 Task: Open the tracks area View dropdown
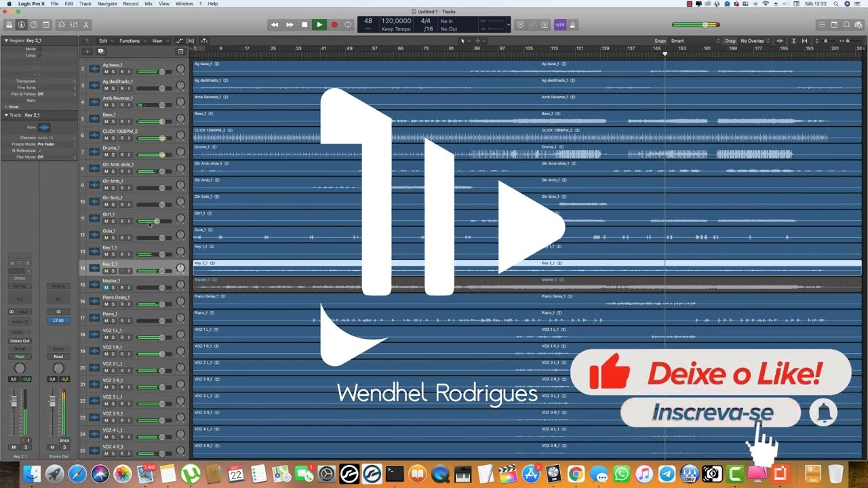tap(159, 41)
